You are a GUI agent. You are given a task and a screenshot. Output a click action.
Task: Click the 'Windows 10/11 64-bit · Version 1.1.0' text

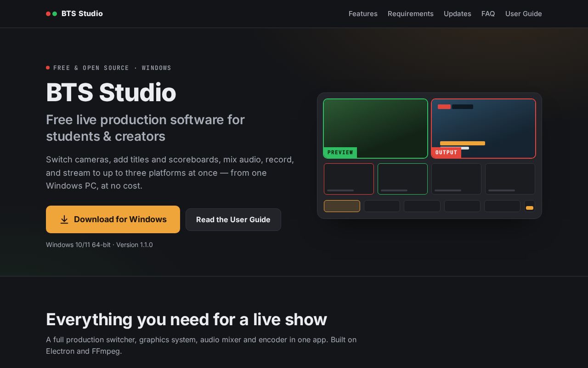pos(99,245)
